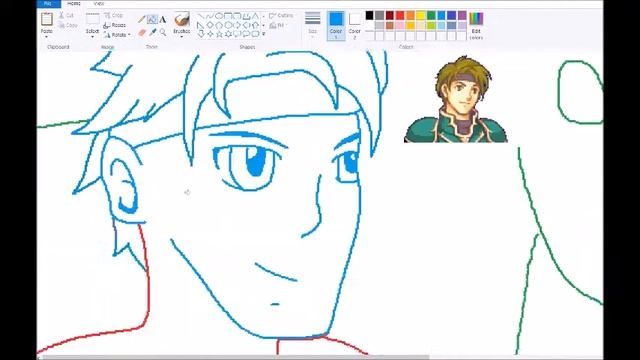Click the Crop button
This screenshot has height=360, width=640.
(x=114, y=15)
